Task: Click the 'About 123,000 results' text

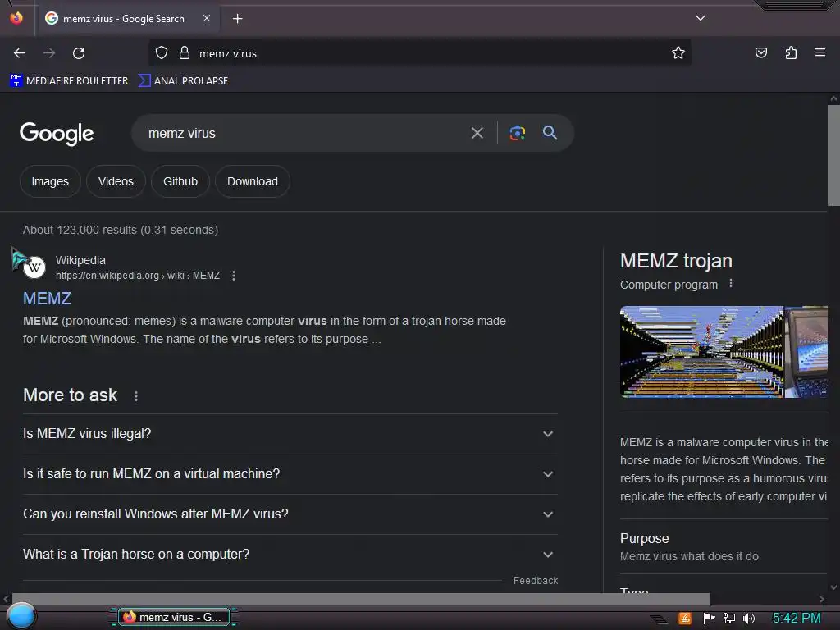Action: 121,230
